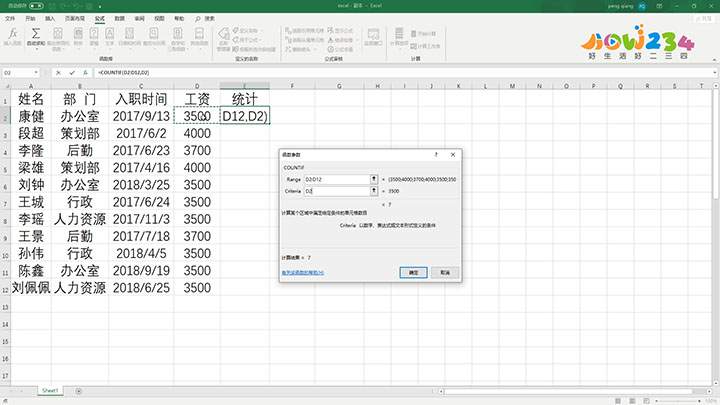720x405 pixels.
Task: Collapse dialog using Range field selector icon
Action: [374, 179]
